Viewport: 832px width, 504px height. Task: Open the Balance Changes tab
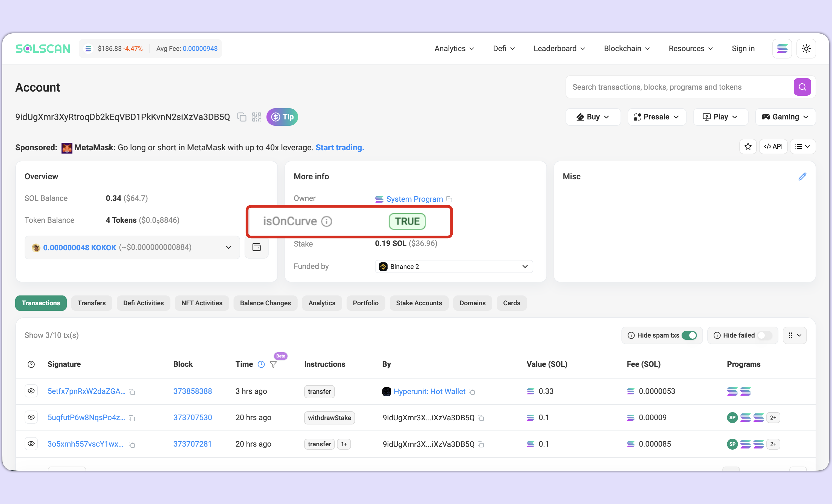[x=265, y=303]
